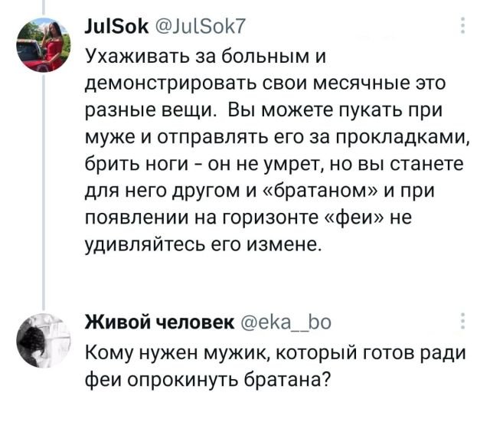Click the vertical thread line between the tweets
The height and width of the screenshot is (448, 490).
(x=44, y=191)
